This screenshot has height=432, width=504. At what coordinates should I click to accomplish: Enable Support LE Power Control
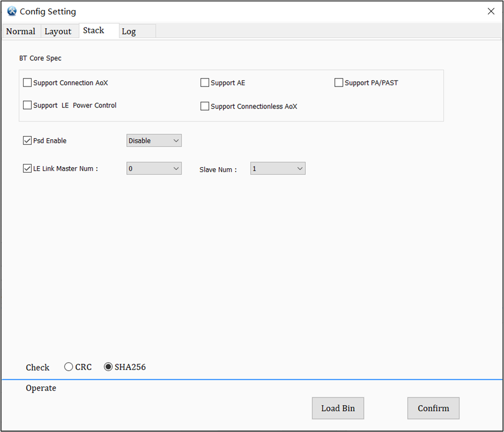click(27, 105)
